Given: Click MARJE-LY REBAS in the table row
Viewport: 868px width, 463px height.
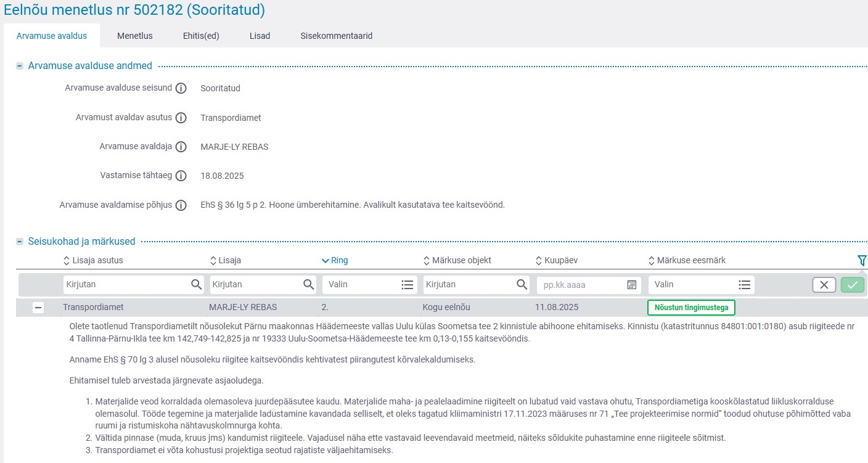Looking at the screenshot, I should pos(243,307).
